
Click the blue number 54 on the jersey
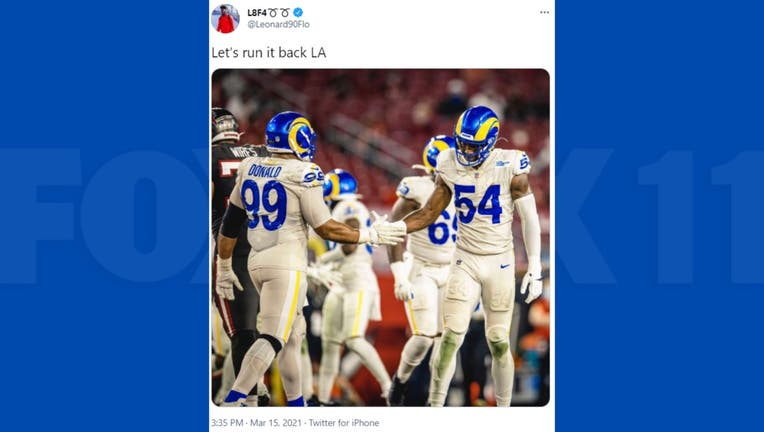click(x=478, y=203)
